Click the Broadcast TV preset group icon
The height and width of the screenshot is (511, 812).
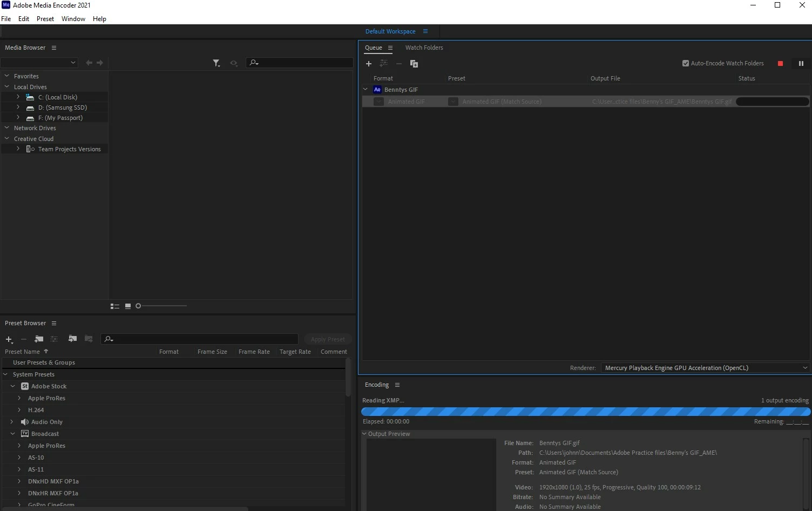(25, 434)
